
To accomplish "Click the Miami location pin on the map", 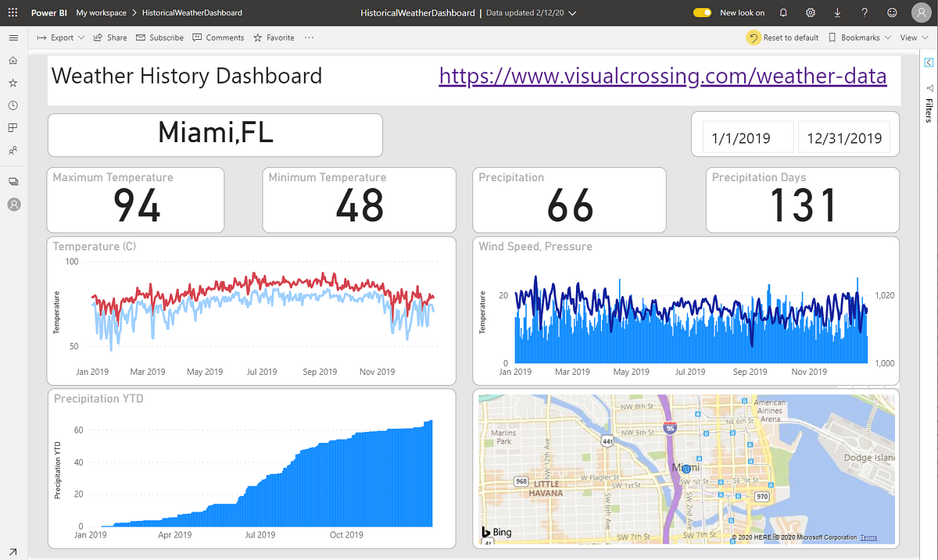I will [x=686, y=469].
